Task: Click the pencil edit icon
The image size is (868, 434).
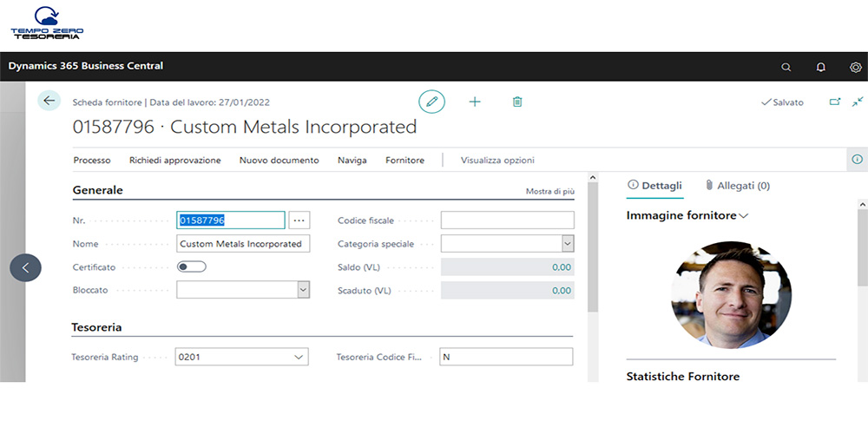Action: tap(431, 102)
